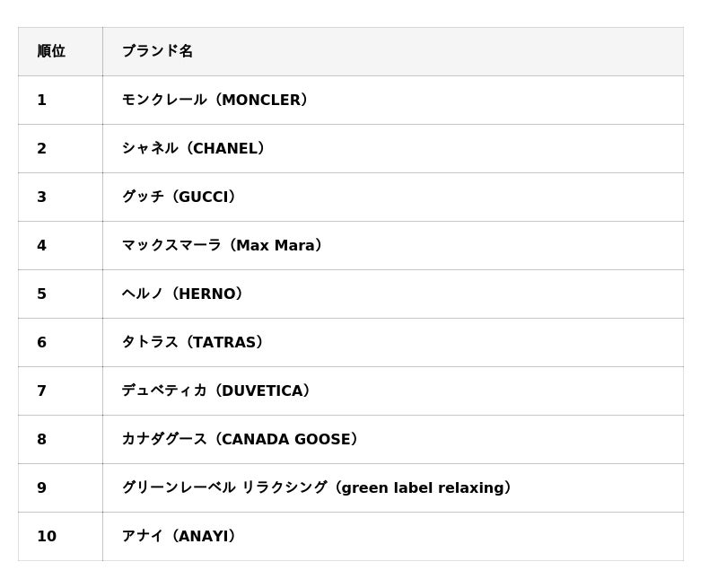Viewport: 718px width, 588px height.
Task: Click the アナイ (ANAYI) brand cell
Action: pyautogui.click(x=179, y=536)
